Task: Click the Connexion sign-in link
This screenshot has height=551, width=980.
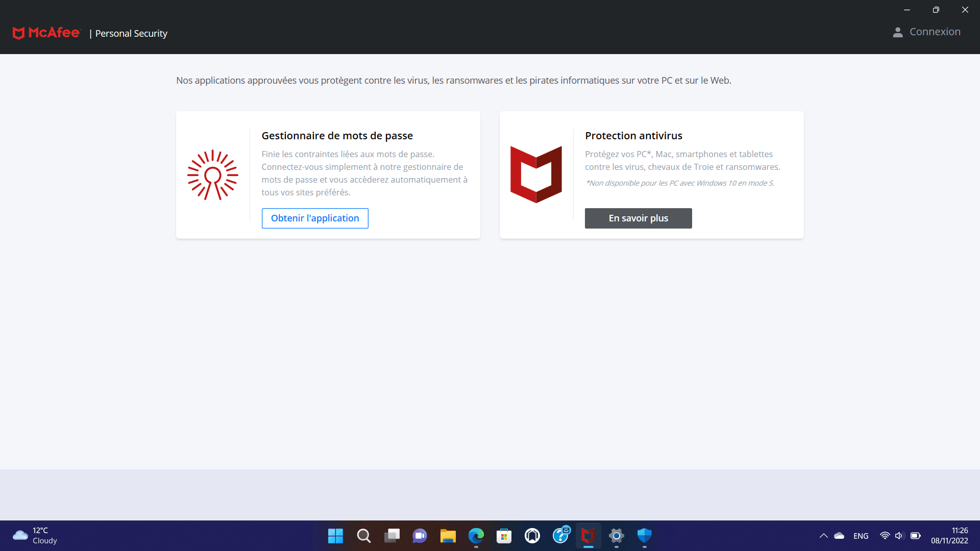Action: coord(935,32)
